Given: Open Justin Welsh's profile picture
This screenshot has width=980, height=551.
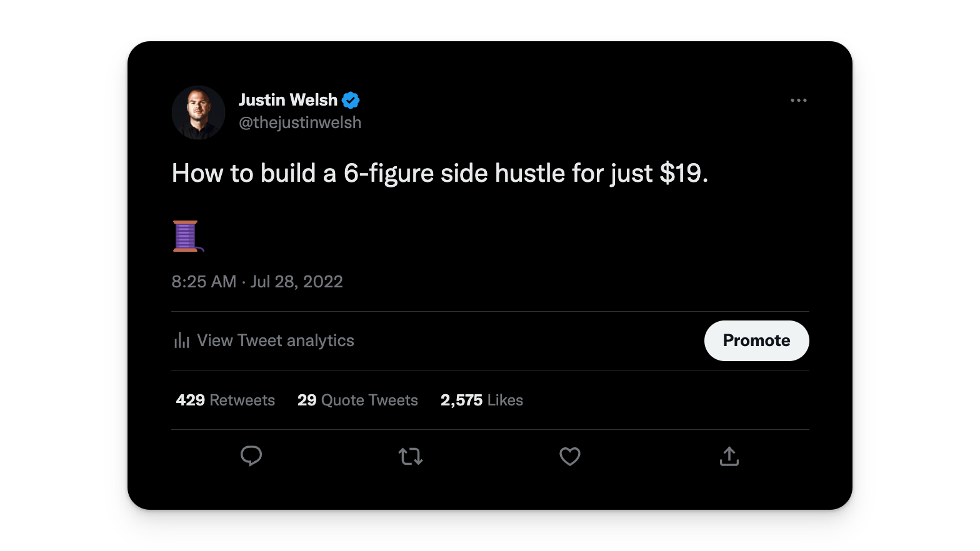Looking at the screenshot, I should tap(199, 112).
